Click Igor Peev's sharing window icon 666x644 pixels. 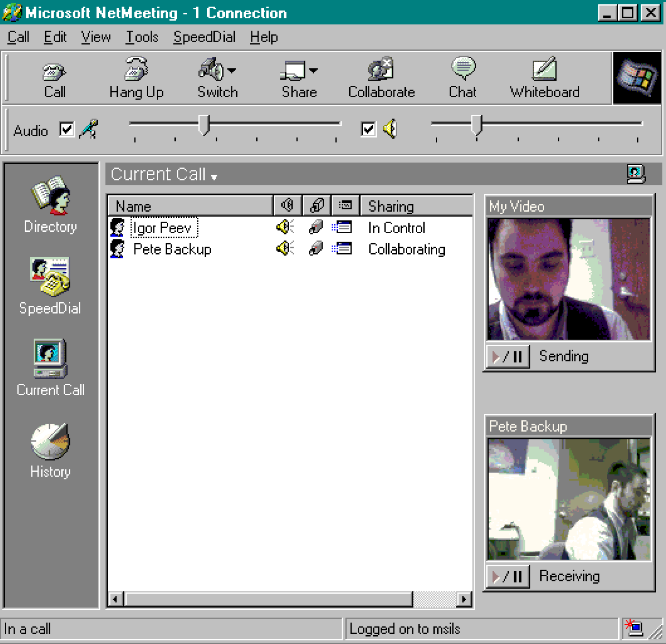pyautogui.click(x=342, y=227)
